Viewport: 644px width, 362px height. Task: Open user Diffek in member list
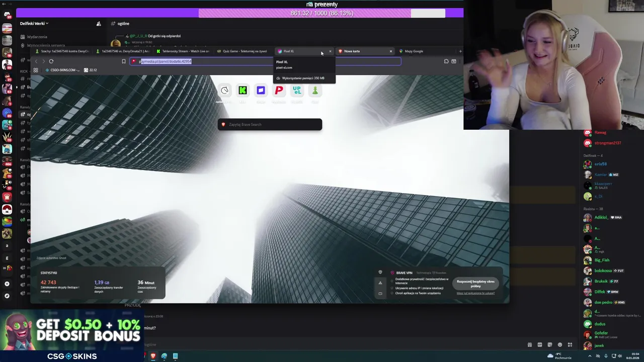(600, 292)
